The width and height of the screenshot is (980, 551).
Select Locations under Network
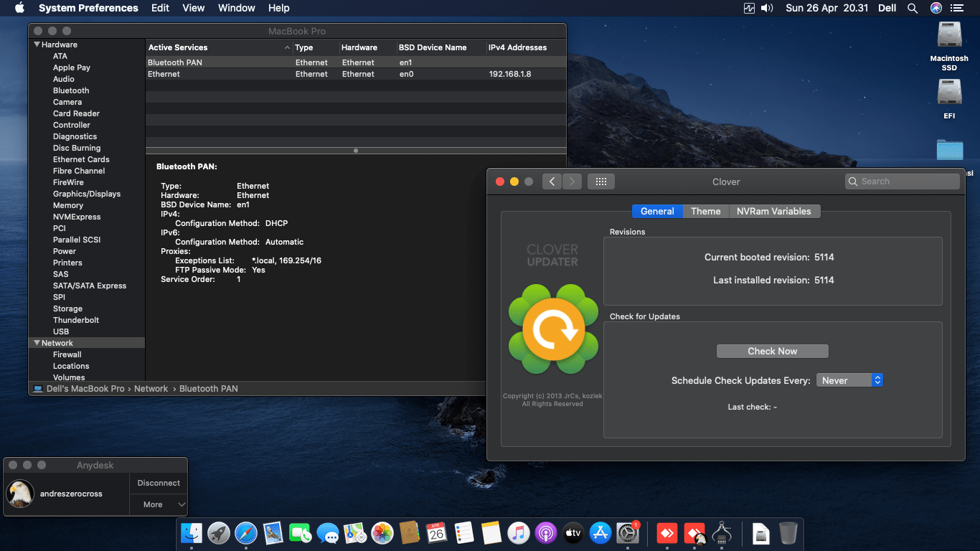(71, 366)
